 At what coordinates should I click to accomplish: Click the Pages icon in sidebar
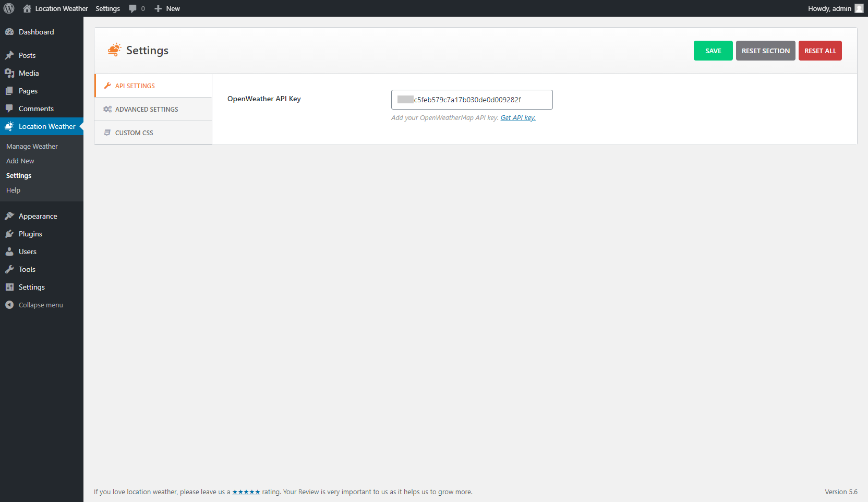9,91
